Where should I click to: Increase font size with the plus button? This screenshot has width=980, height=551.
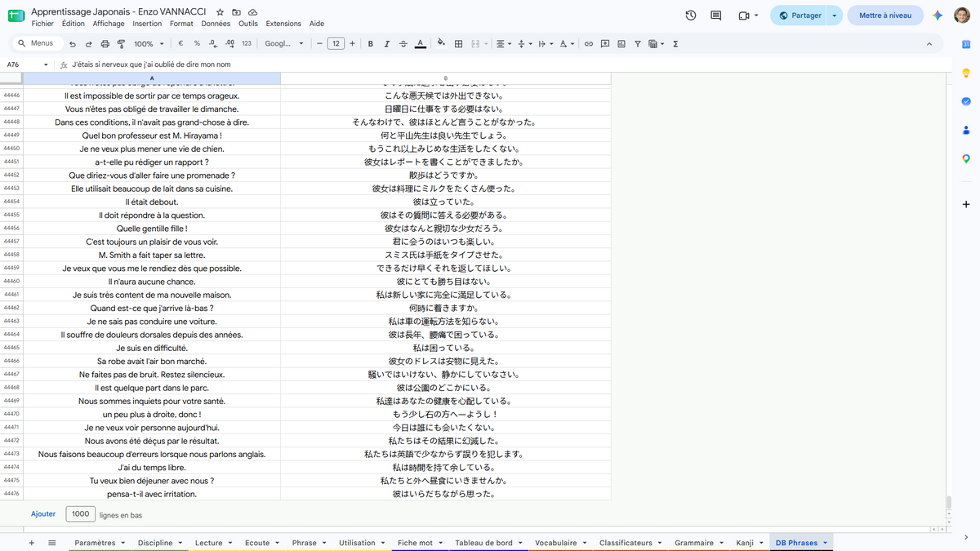(352, 44)
